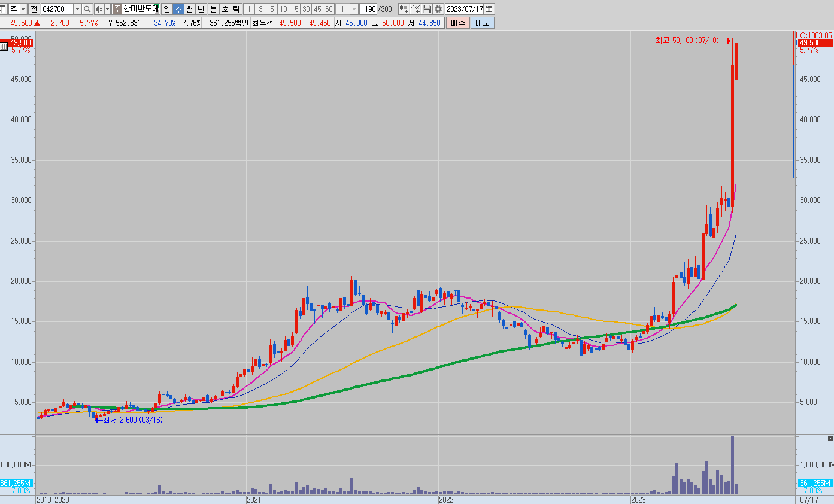Click the line-tool icon left of the floppy disk

tap(416, 9)
